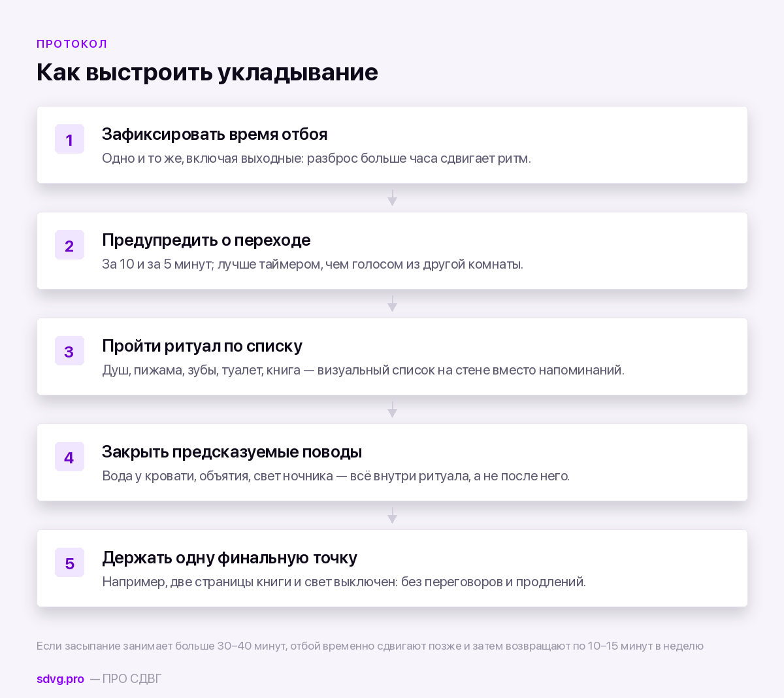784x698 pixels.
Task: Click text 'Вода у кровати, объятия, свет ночника'
Action: click(218, 476)
